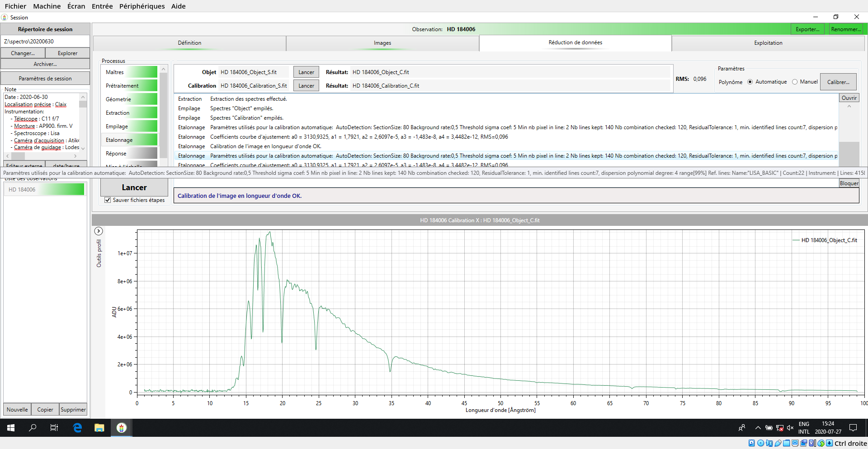This screenshot has height=449, width=868.
Task: Click the Calibrer... button
Action: (838, 82)
